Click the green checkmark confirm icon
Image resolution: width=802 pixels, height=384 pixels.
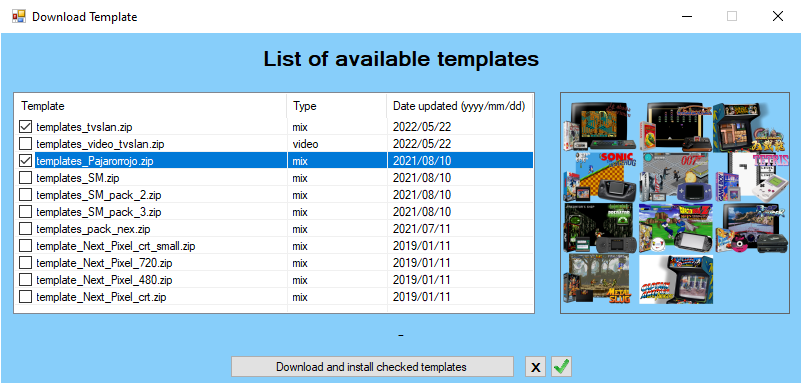[x=561, y=367]
